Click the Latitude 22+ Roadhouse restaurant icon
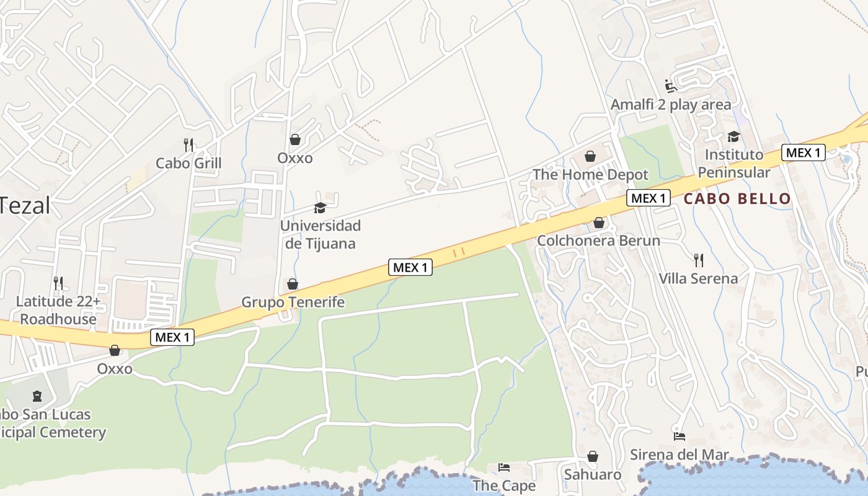This screenshot has width=868, height=496. [58, 283]
